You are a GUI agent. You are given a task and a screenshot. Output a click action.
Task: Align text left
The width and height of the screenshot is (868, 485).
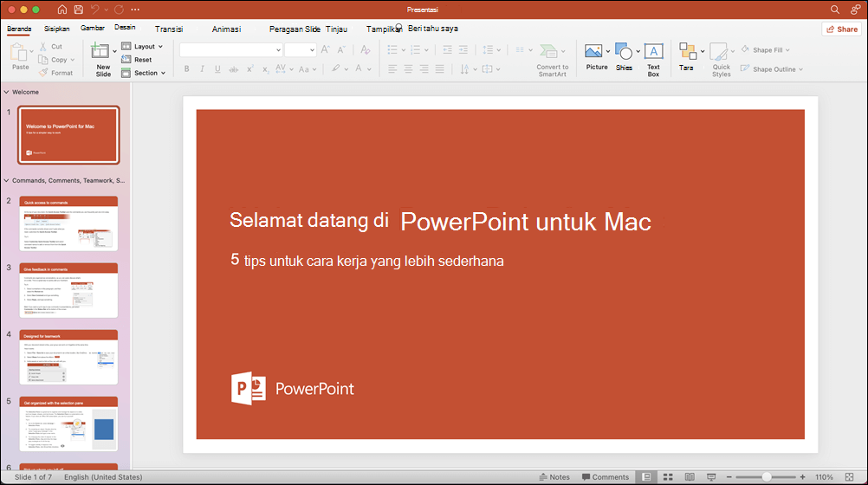[392, 69]
